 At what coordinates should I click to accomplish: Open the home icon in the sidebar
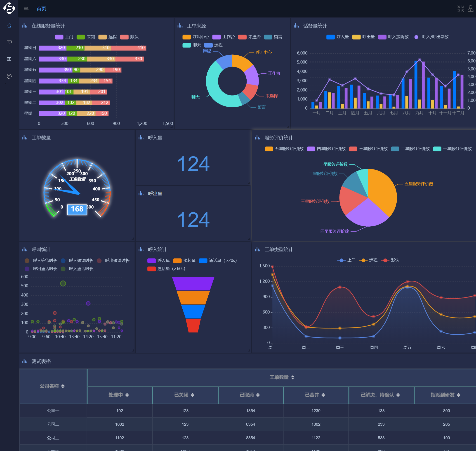click(x=9, y=26)
